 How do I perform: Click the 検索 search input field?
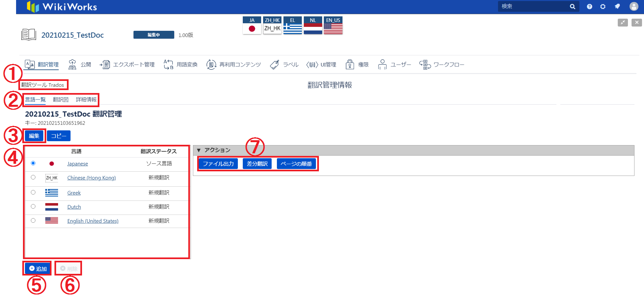click(x=533, y=7)
